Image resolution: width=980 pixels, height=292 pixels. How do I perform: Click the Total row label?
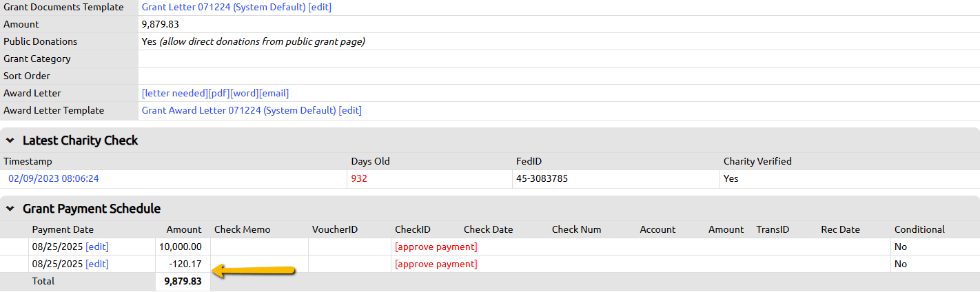pyautogui.click(x=43, y=281)
